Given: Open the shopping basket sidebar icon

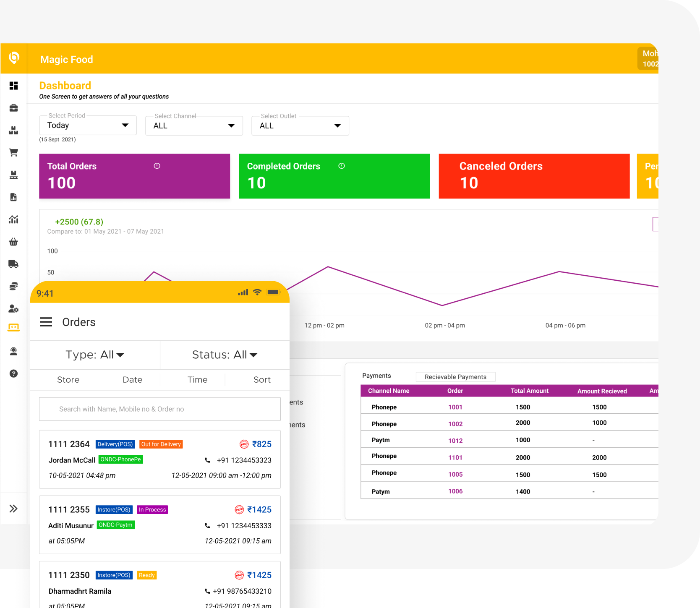Looking at the screenshot, I should tap(13, 242).
